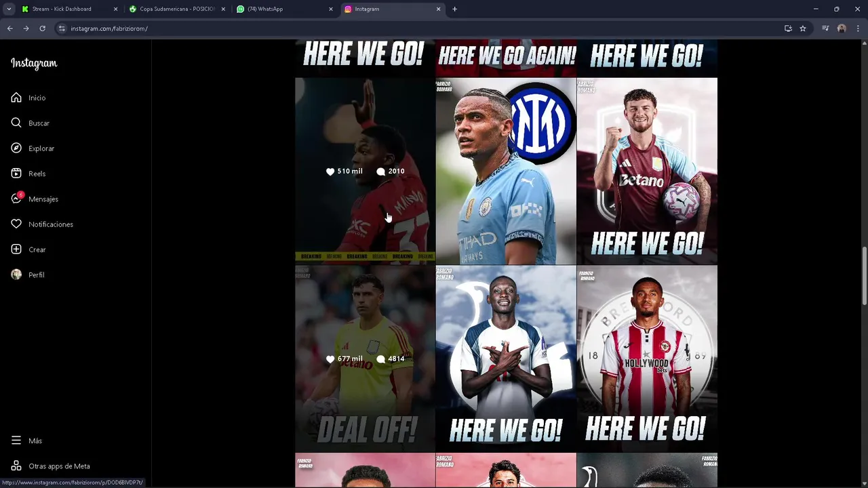Close the Copa Sudamericana tab
Screen dimensions: 868x488
[223, 9]
